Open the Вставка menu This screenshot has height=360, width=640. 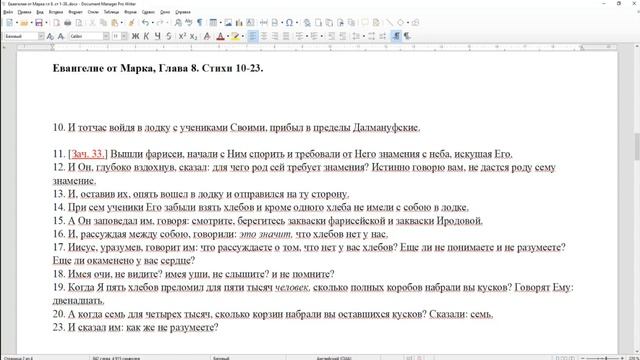pyautogui.click(x=56, y=12)
